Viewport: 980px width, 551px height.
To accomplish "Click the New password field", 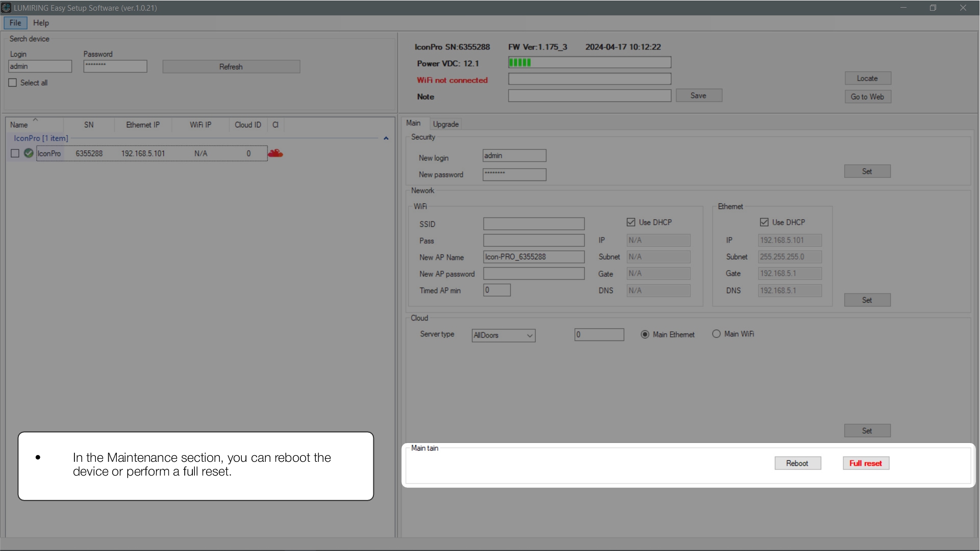I will click(x=514, y=174).
